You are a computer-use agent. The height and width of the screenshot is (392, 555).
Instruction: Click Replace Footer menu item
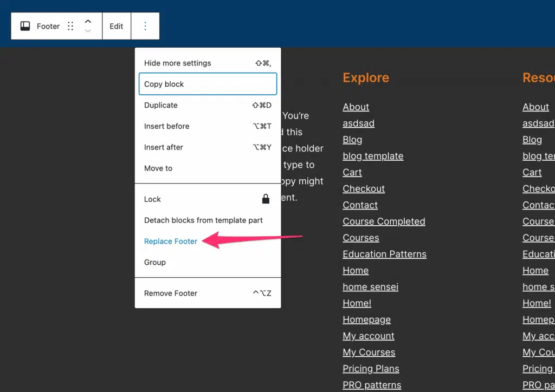click(x=171, y=241)
